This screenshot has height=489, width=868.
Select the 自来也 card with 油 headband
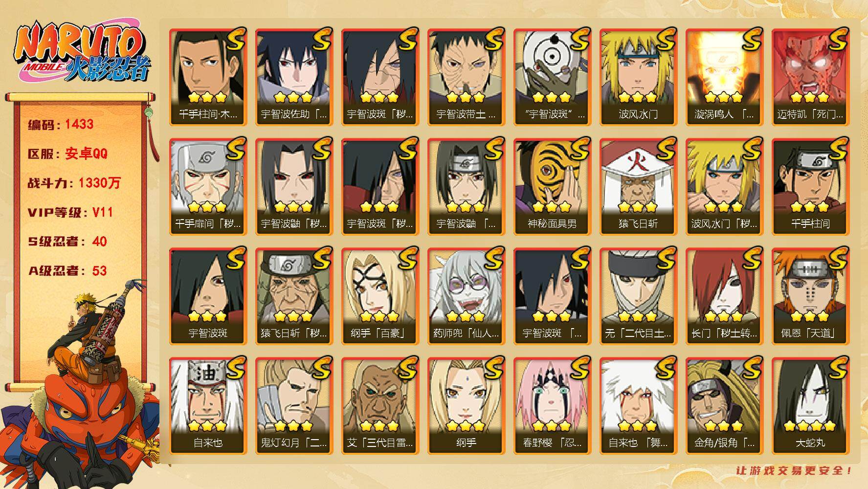click(x=208, y=405)
